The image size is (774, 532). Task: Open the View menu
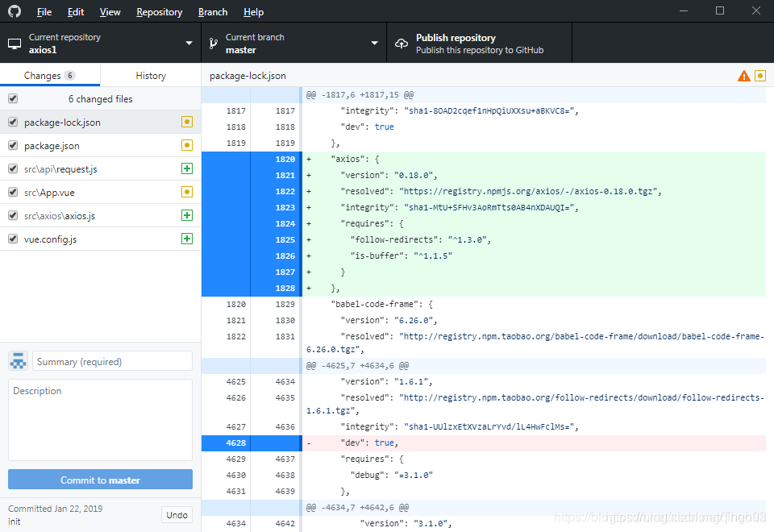coord(110,12)
